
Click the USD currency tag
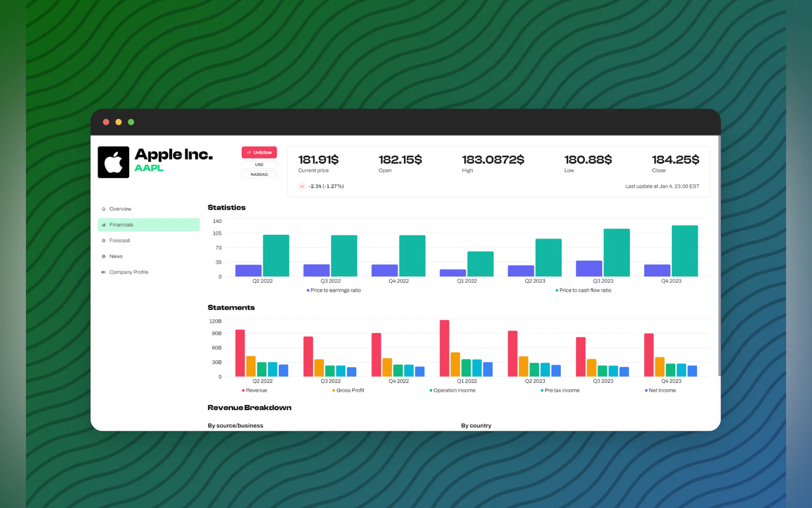259,165
